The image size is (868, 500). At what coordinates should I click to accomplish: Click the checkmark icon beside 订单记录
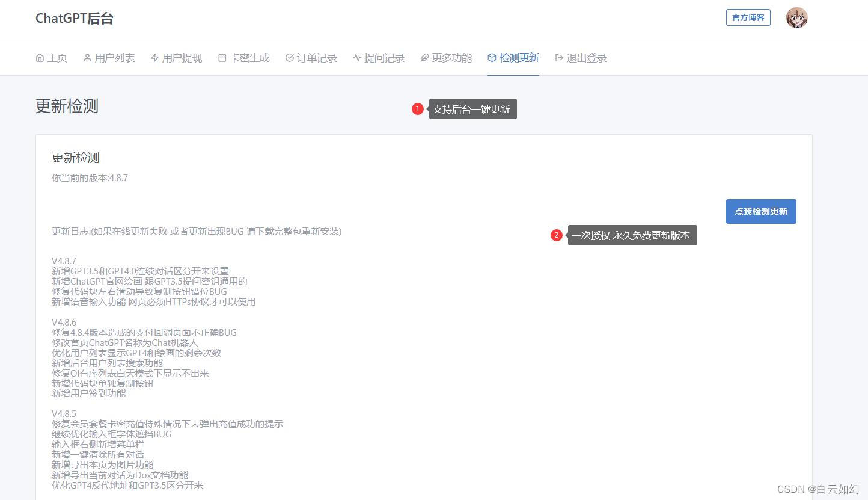tap(289, 58)
